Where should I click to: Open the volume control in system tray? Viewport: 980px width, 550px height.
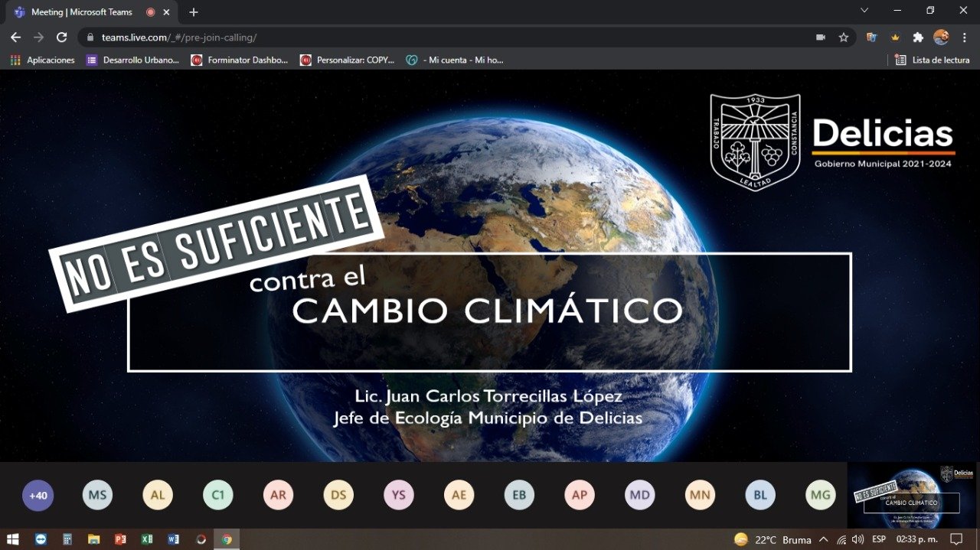point(857,539)
